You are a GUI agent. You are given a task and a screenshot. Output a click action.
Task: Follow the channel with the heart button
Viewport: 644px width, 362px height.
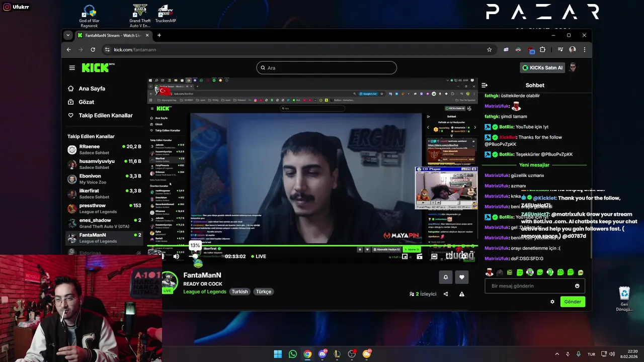(x=461, y=277)
